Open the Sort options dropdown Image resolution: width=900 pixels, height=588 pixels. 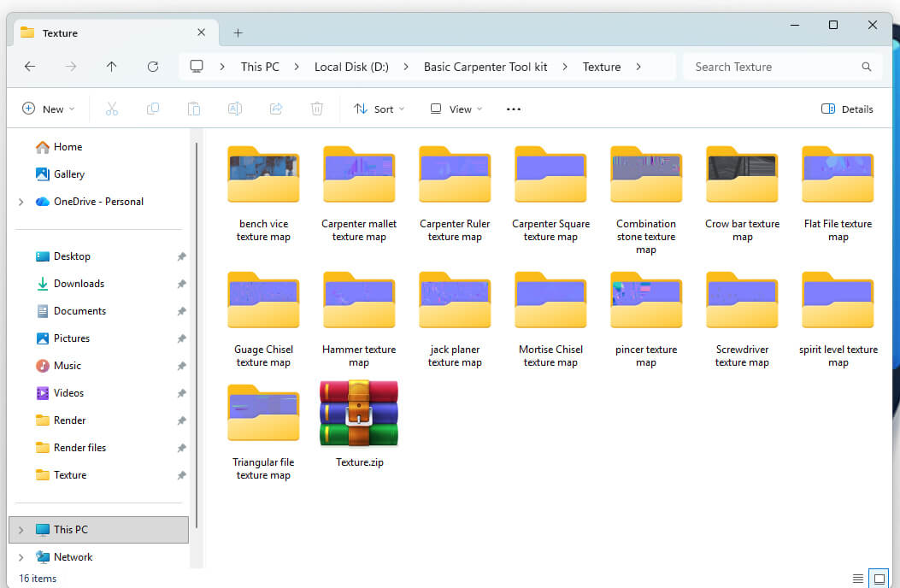[x=379, y=109]
